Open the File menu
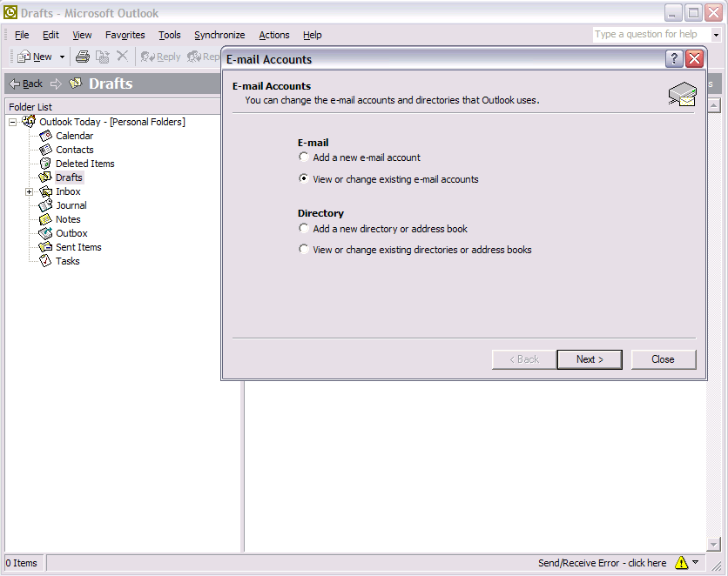The image size is (728, 576). [x=22, y=35]
